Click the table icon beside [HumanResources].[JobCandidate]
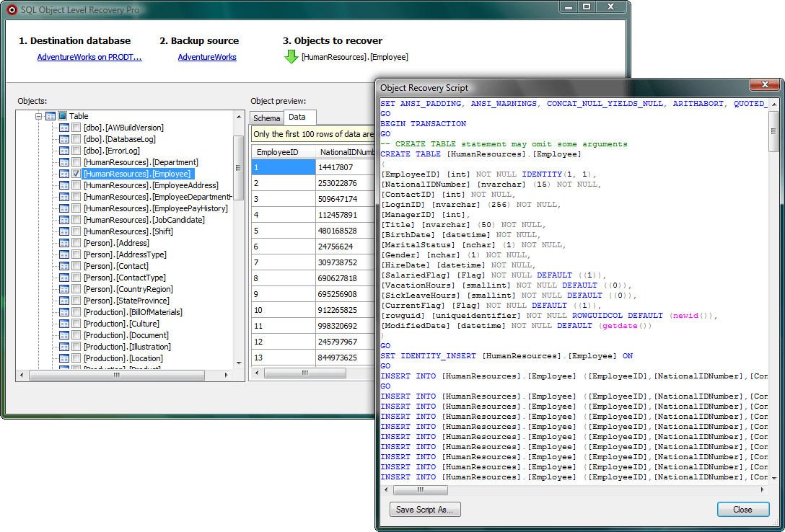Image resolution: width=785 pixels, height=532 pixels. tap(65, 219)
